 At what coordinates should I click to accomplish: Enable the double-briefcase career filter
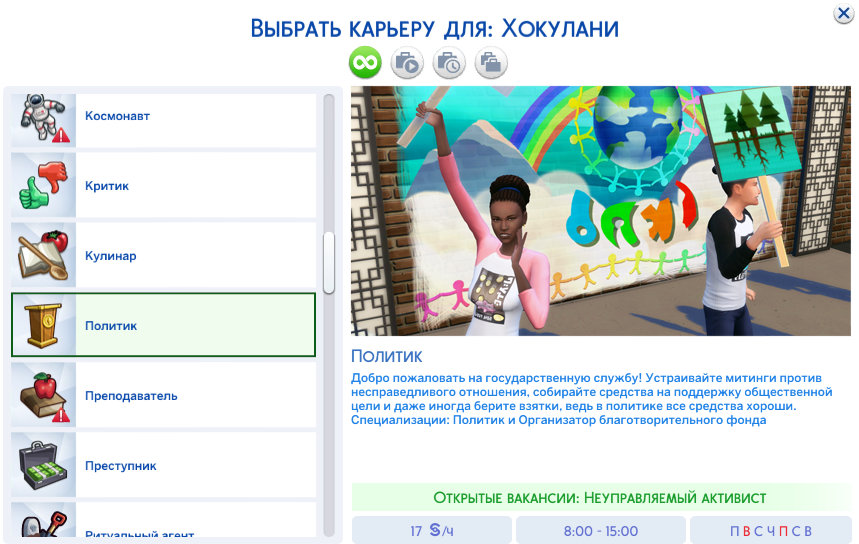point(491,63)
